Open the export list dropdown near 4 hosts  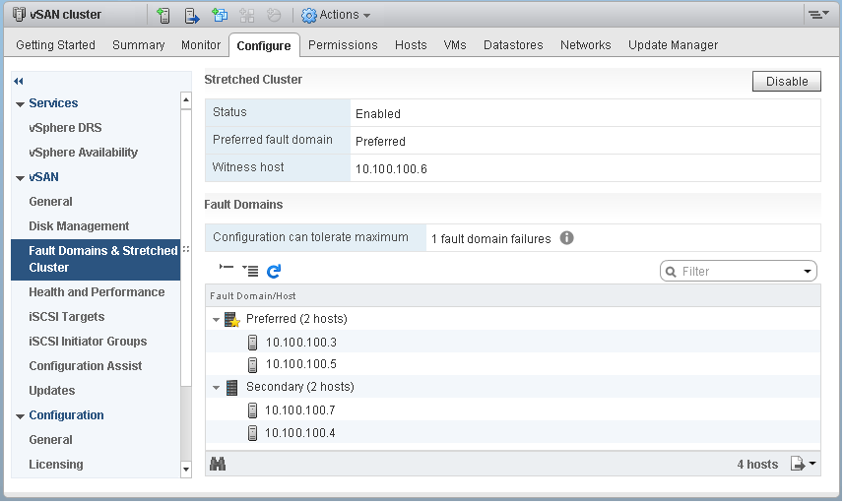(804, 464)
